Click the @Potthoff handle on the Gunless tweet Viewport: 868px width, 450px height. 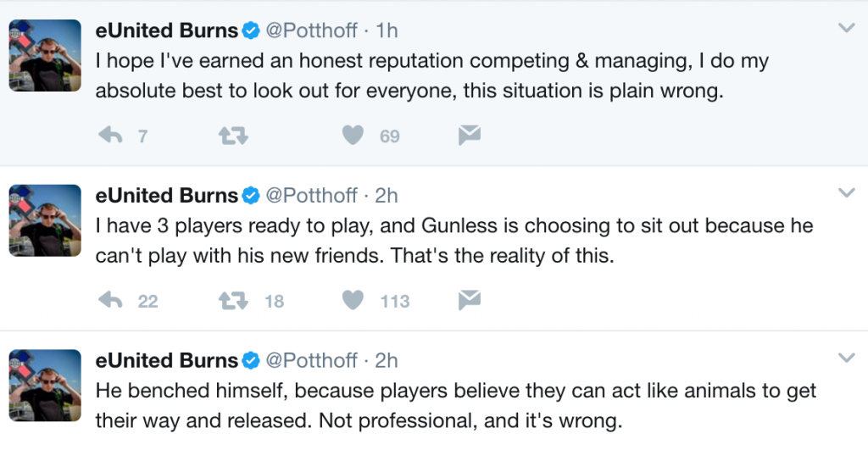(x=312, y=196)
